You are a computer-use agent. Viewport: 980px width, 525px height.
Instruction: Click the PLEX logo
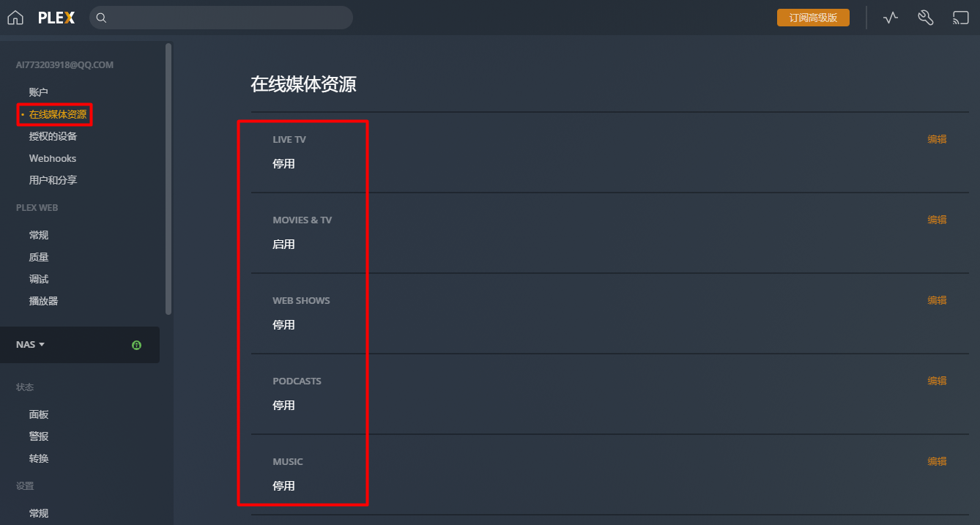[56, 18]
